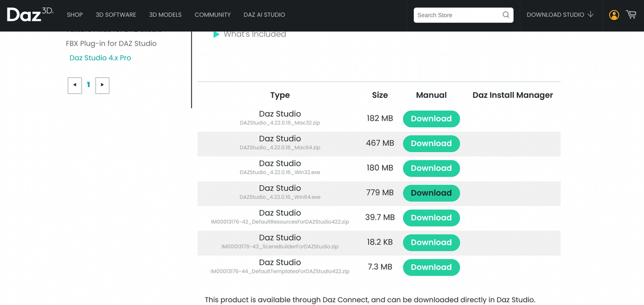Open the 3D MODELS menu

165,15
